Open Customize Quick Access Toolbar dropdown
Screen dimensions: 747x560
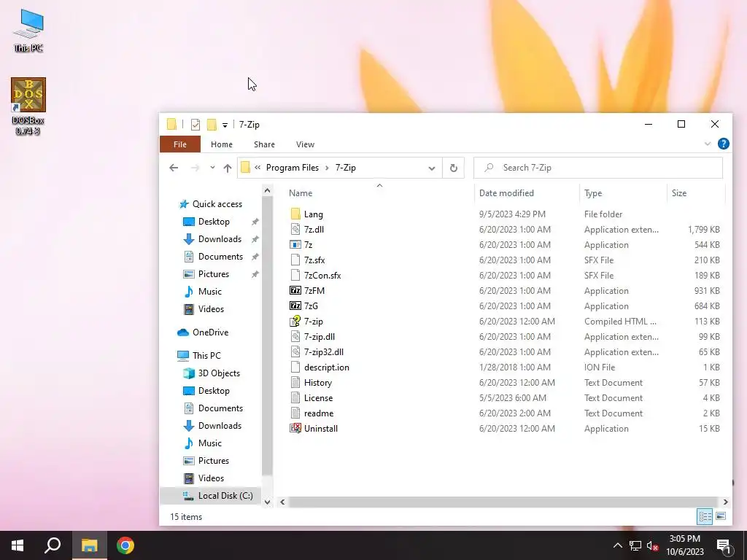(225, 125)
